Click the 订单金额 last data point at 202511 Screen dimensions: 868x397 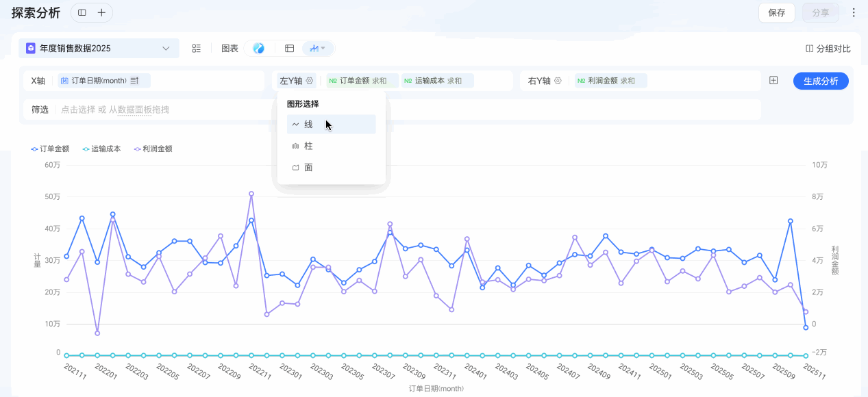point(806,328)
